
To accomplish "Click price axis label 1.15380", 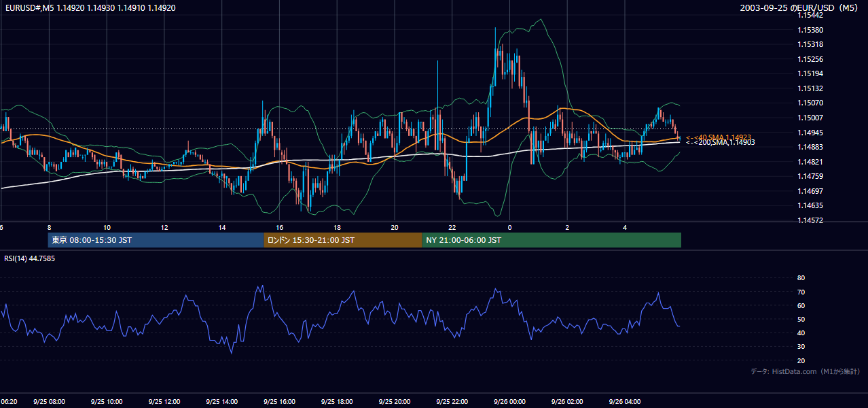I will tap(810, 31).
